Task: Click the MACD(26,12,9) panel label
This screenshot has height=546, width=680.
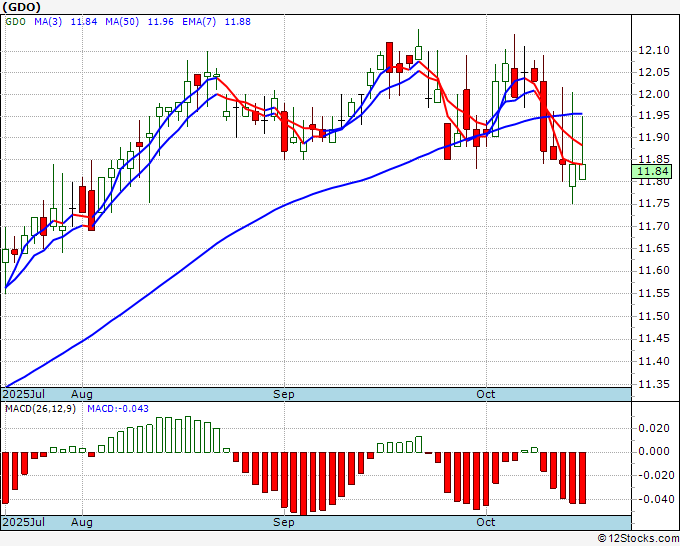Action: point(40,409)
